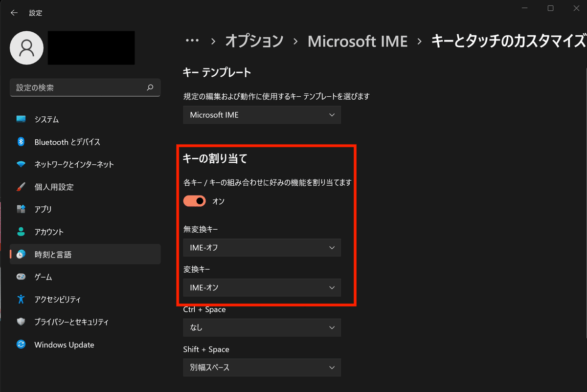Screen dimensions: 587x392
Task: Open ゲーム settings category
Action: (x=85, y=277)
